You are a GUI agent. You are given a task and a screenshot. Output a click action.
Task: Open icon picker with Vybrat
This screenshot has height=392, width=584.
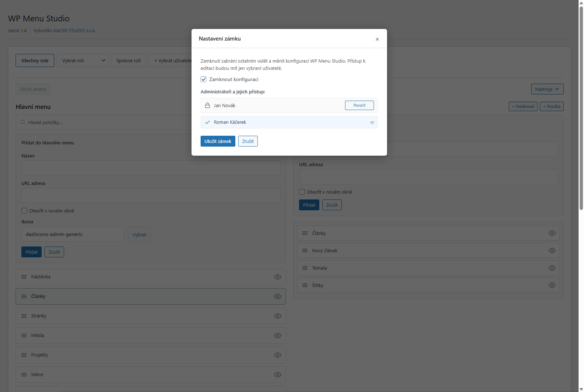tap(139, 235)
